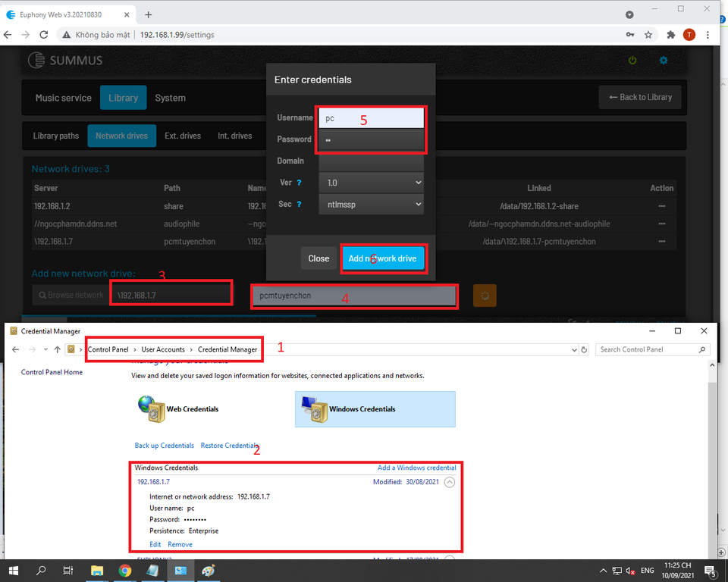Viewport: 728px width, 582px height.
Task: Click the Add network drive button
Action: click(382, 258)
